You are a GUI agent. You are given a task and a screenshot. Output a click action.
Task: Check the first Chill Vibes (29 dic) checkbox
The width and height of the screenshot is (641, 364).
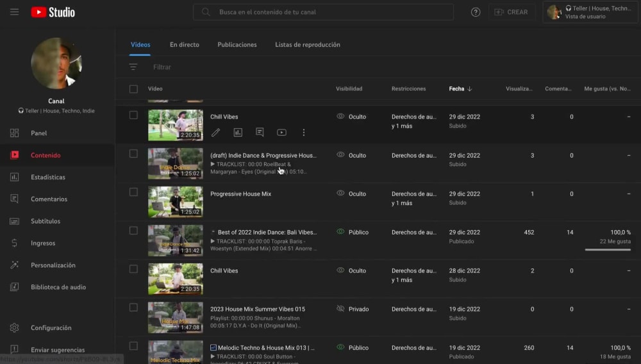(x=133, y=115)
